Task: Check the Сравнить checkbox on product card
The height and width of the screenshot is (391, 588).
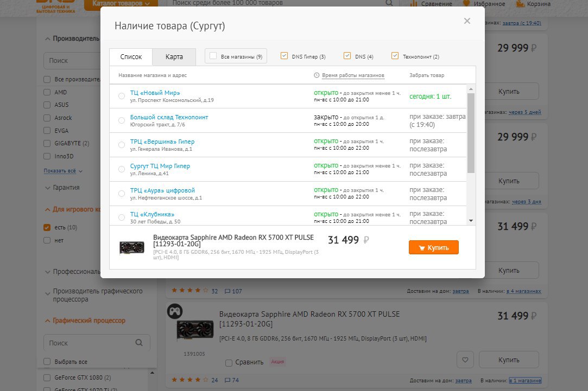Action: [229, 363]
